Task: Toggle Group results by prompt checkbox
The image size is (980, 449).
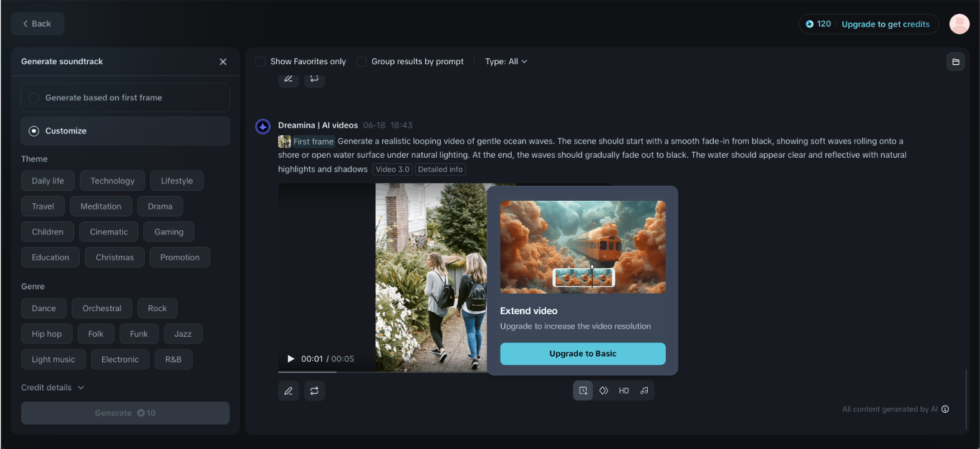Action: (x=361, y=62)
